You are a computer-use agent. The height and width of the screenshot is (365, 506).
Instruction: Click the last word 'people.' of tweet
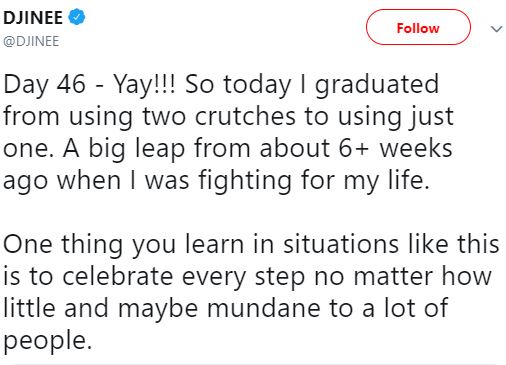47,341
